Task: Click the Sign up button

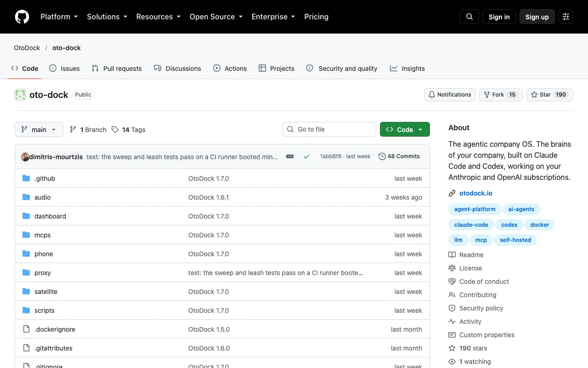Action: (x=537, y=17)
